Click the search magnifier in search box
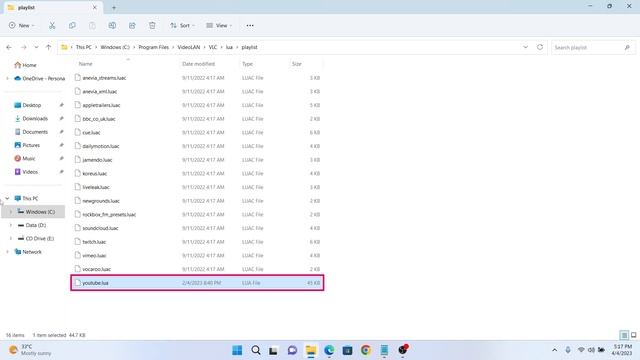640x360 pixels. 627,48
